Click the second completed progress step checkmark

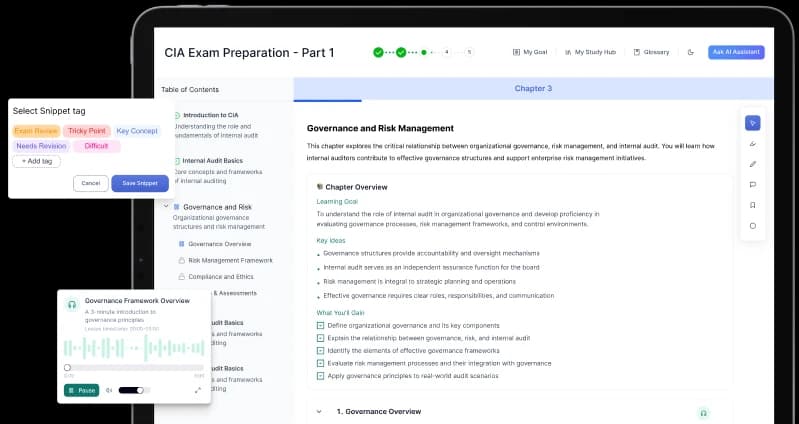(401, 52)
